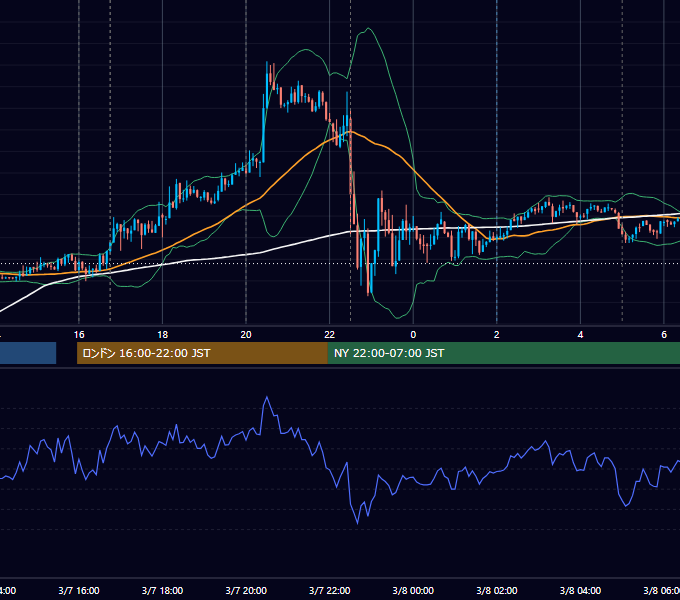Click the 3/7 18:00 date label
The height and width of the screenshot is (600, 680).
[162, 591]
